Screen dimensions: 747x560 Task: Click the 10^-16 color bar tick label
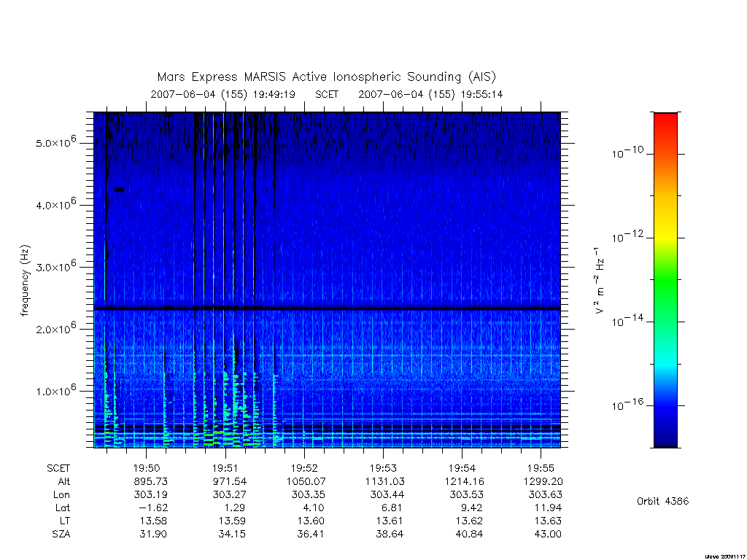point(627,405)
